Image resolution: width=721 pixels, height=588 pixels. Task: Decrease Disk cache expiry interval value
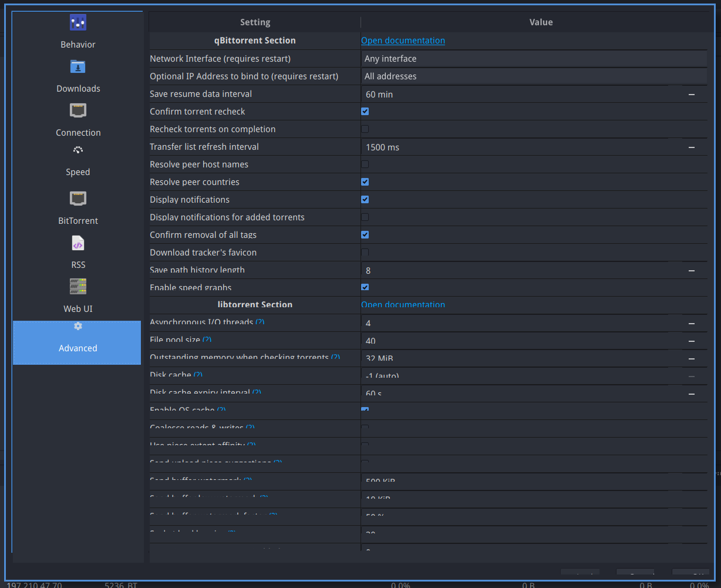(692, 394)
